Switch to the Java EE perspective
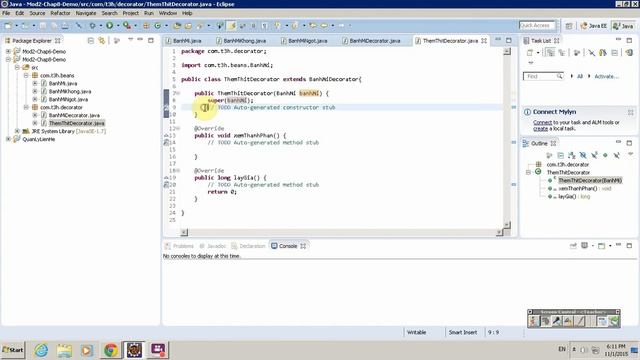Screen dimensions: 640x360 pos(593,26)
